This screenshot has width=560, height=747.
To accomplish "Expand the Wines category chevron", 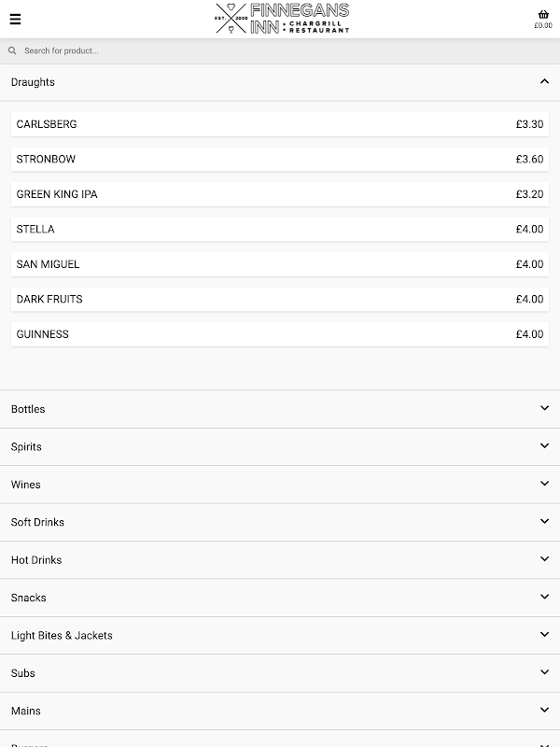I will 544,484.
